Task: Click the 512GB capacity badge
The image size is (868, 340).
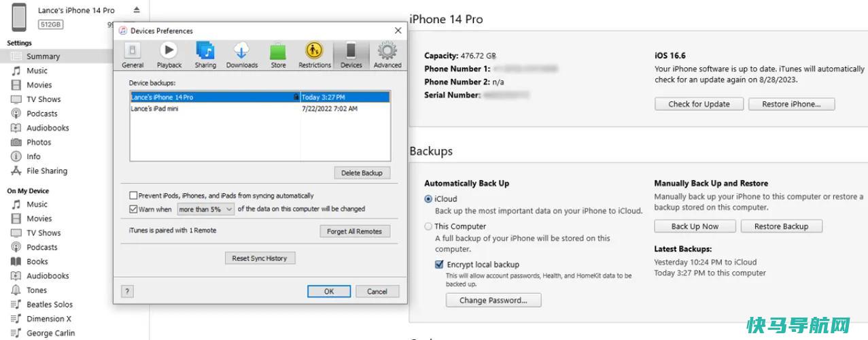Action: [50, 24]
